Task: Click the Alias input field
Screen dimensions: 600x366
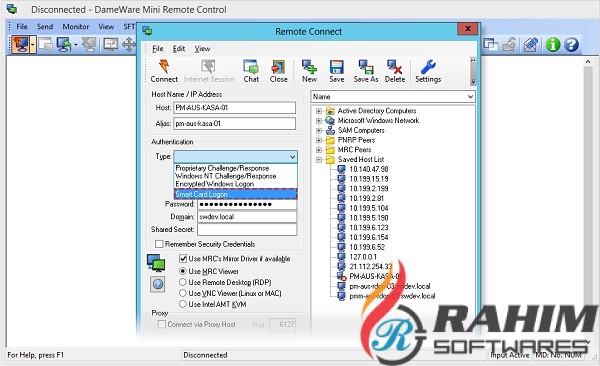Action: pos(235,123)
